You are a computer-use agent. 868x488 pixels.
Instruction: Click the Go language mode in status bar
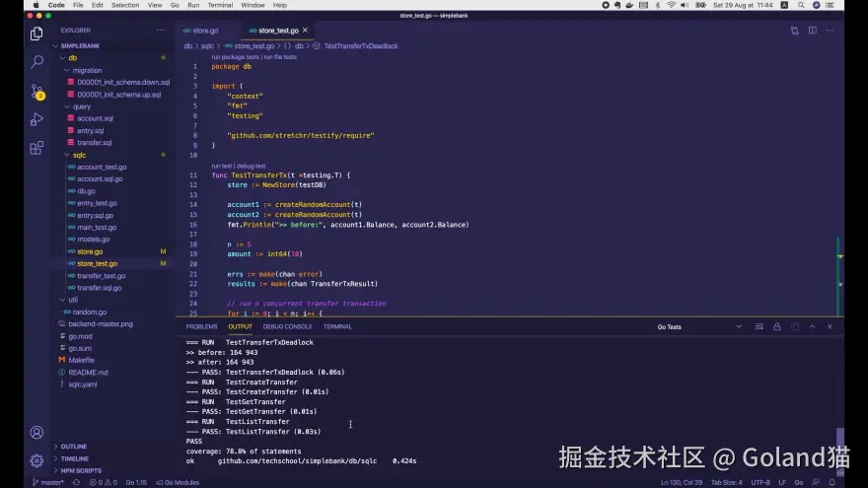click(x=798, y=482)
